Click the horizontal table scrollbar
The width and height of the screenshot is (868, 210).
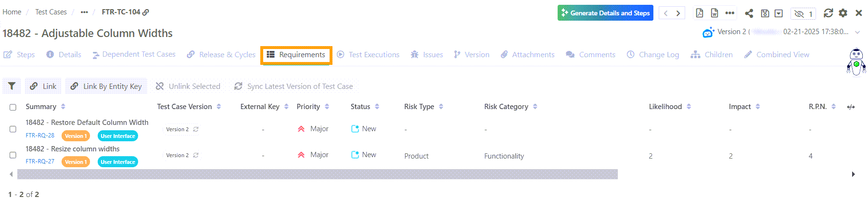click(x=318, y=174)
